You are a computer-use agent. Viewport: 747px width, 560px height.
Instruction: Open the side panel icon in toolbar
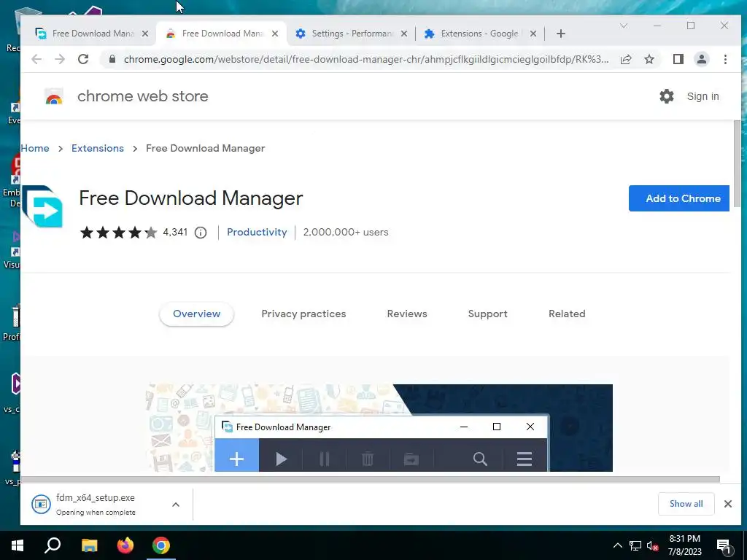[x=678, y=59]
